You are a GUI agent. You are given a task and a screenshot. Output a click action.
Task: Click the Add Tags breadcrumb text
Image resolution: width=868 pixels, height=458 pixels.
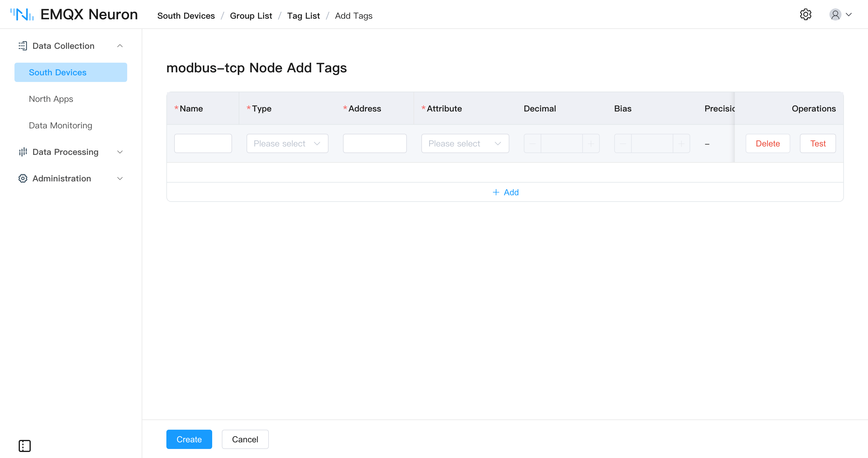354,16
